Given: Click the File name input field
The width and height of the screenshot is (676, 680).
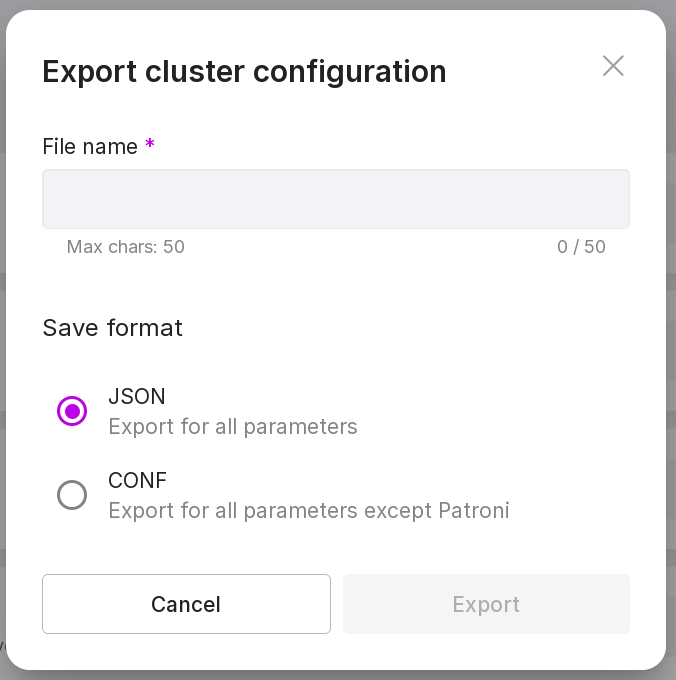Looking at the screenshot, I should (x=336, y=199).
